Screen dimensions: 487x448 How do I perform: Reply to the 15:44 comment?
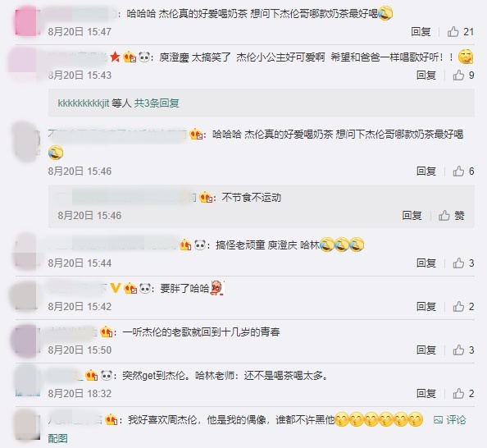[x=426, y=263]
